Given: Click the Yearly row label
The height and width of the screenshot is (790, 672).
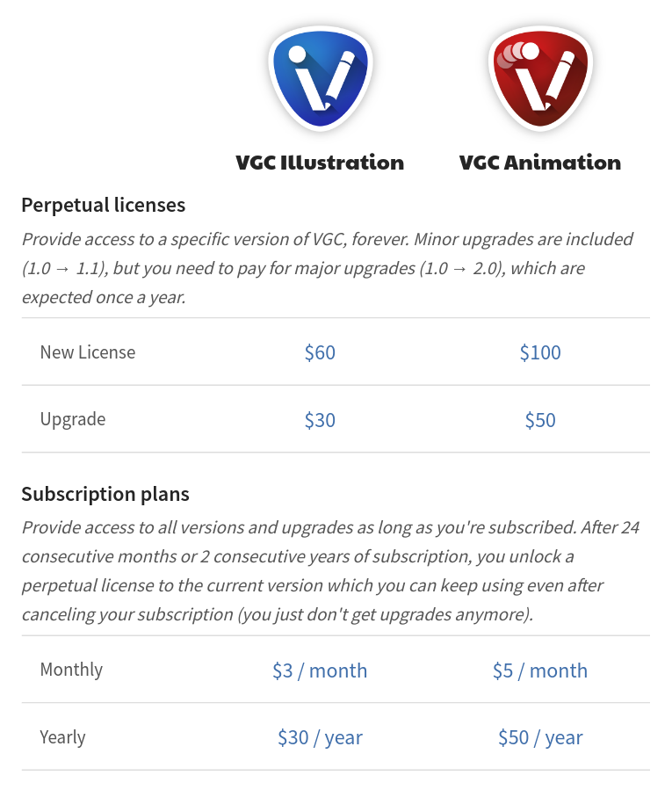Looking at the screenshot, I should click(63, 737).
